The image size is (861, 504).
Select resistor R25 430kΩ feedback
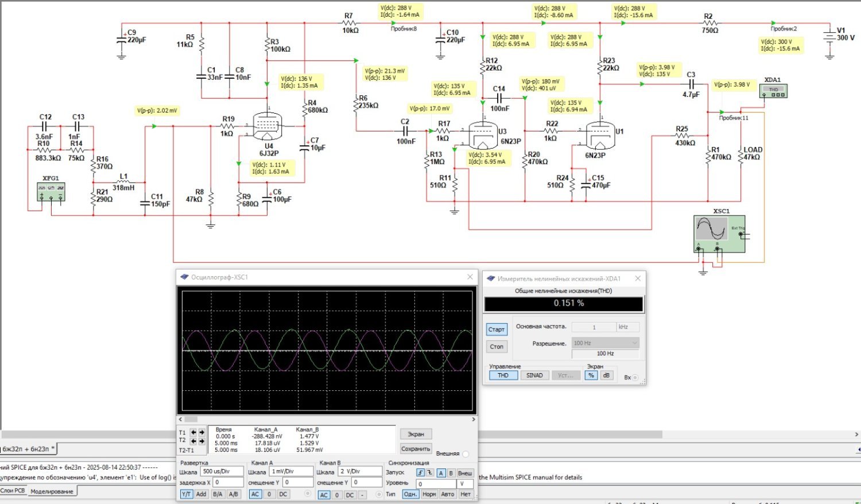682,136
